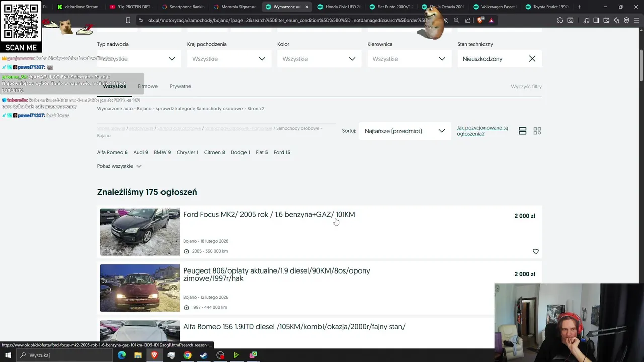644x362 pixels.
Task: Filter by BMW 9 brand
Action: pyautogui.click(x=162, y=152)
